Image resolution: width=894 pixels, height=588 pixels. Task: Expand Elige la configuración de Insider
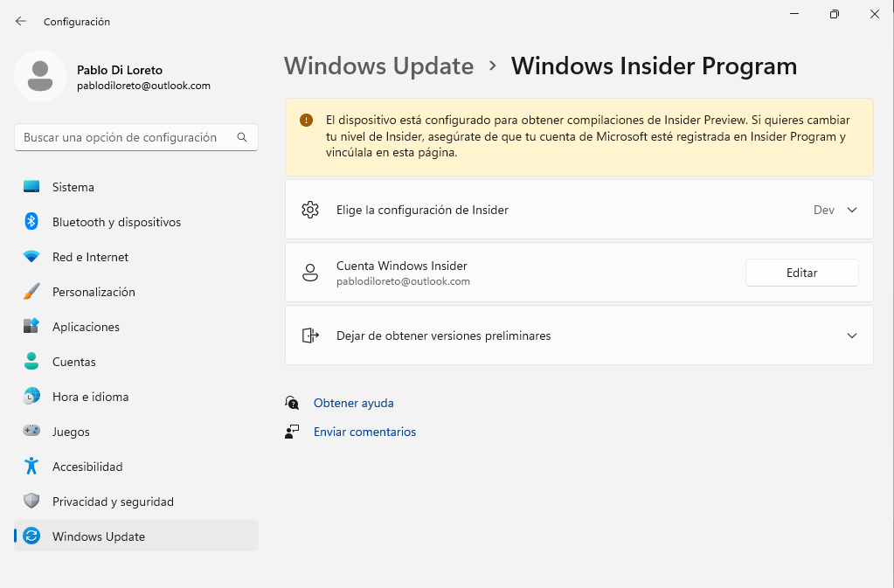(x=422, y=210)
